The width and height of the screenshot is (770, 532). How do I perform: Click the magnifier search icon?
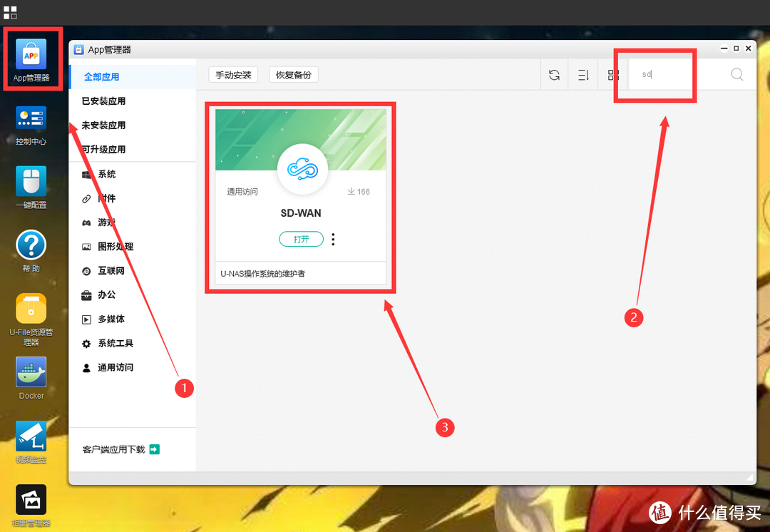pyautogui.click(x=737, y=74)
